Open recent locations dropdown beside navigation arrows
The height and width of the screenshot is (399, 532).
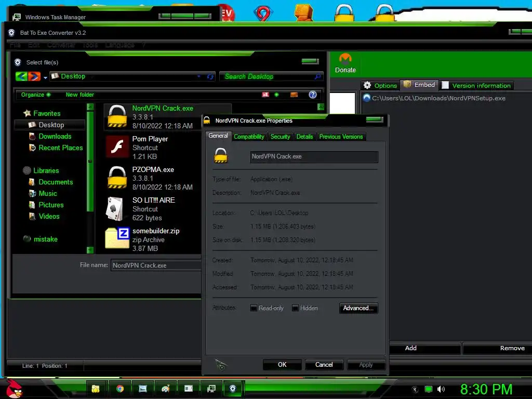pos(45,78)
